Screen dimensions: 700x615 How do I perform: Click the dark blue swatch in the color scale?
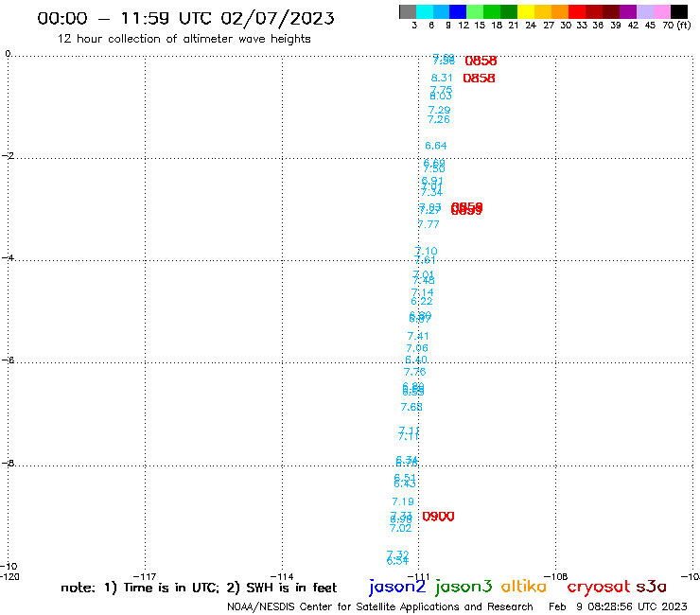coord(458,12)
